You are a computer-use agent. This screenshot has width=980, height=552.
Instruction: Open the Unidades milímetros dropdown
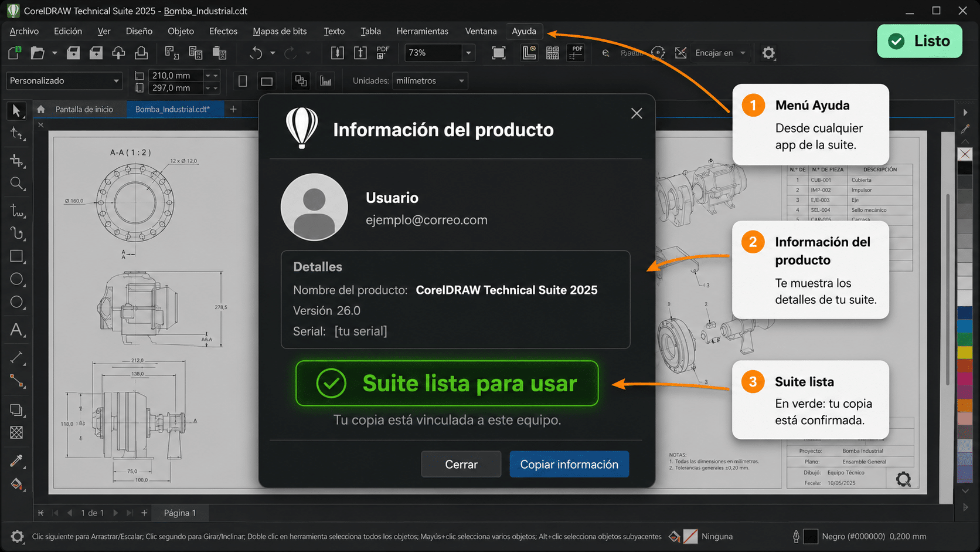[430, 81]
